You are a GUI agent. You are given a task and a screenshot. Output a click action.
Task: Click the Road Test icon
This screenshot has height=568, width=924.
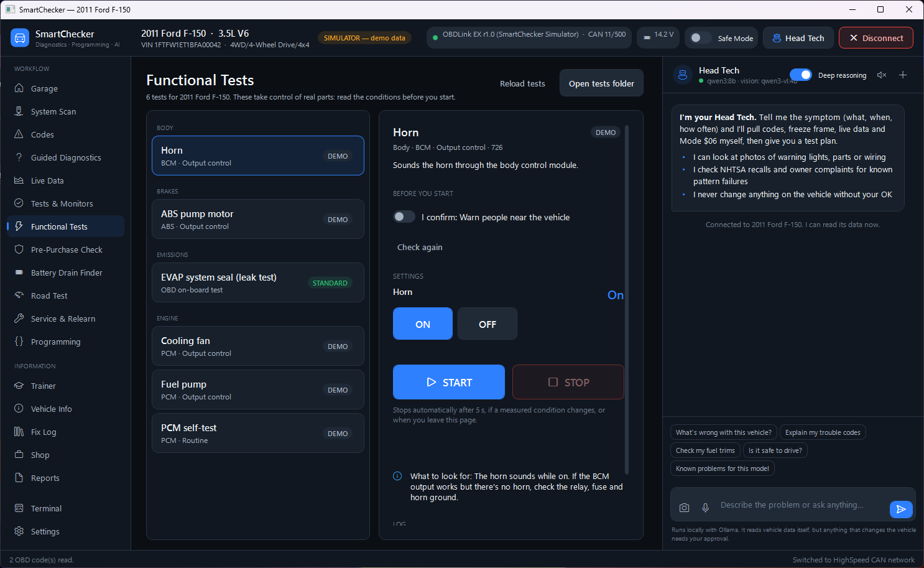[x=19, y=296]
